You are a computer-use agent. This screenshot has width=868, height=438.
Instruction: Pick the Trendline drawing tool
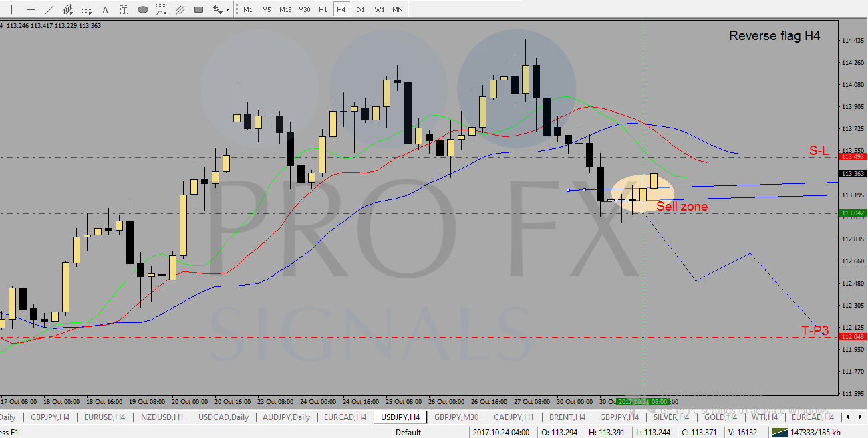[x=49, y=9]
